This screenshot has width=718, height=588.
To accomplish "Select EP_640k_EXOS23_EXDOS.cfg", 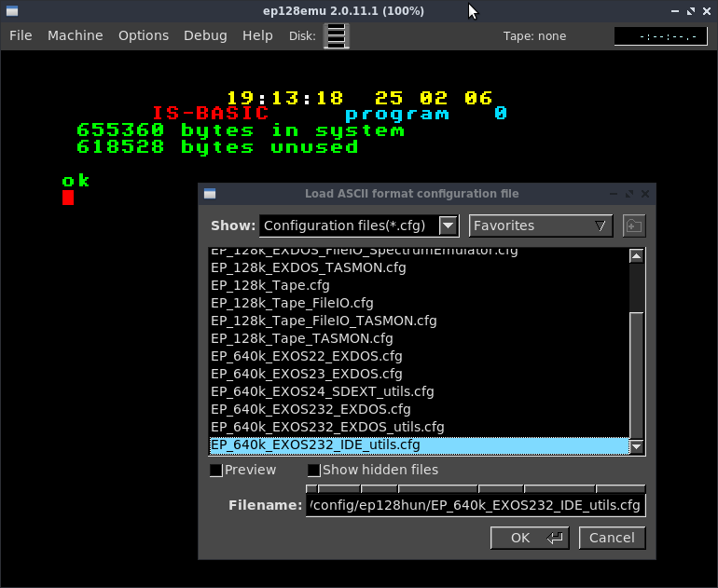I will click(x=419, y=374).
